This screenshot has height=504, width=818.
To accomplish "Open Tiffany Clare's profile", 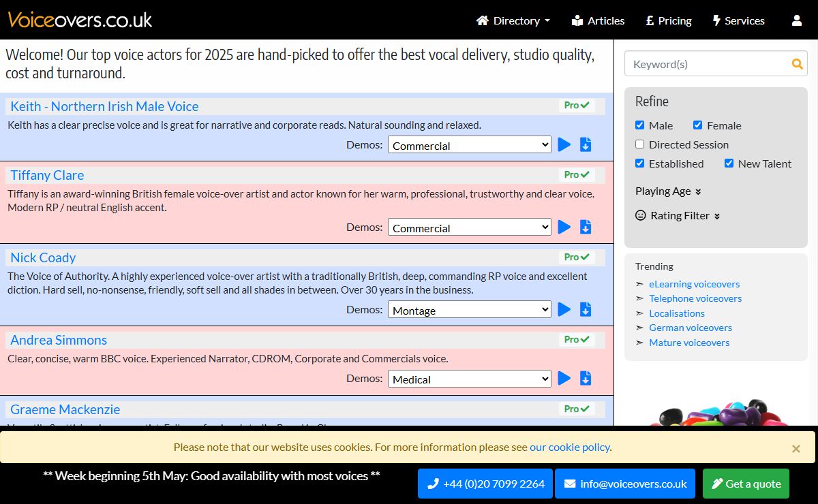I will click(x=47, y=175).
